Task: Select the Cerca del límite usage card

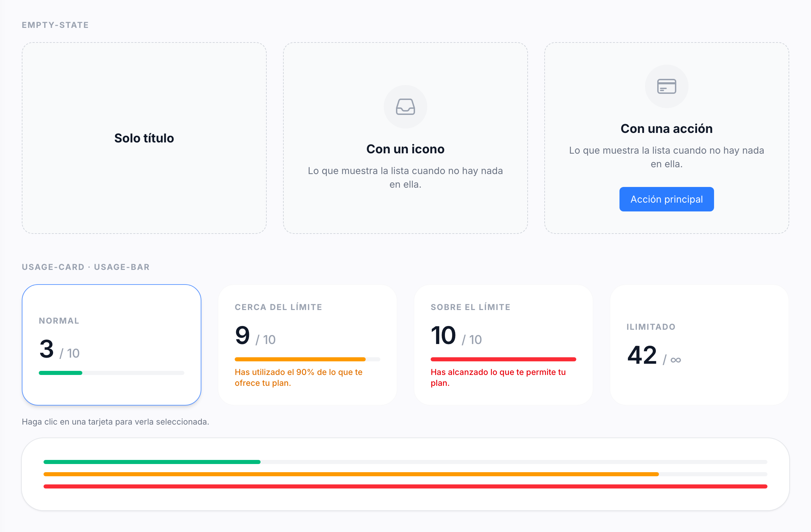Action: pos(308,345)
